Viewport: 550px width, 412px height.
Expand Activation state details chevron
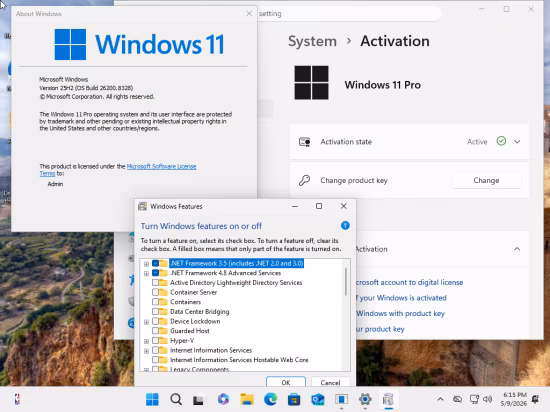pyautogui.click(x=517, y=142)
